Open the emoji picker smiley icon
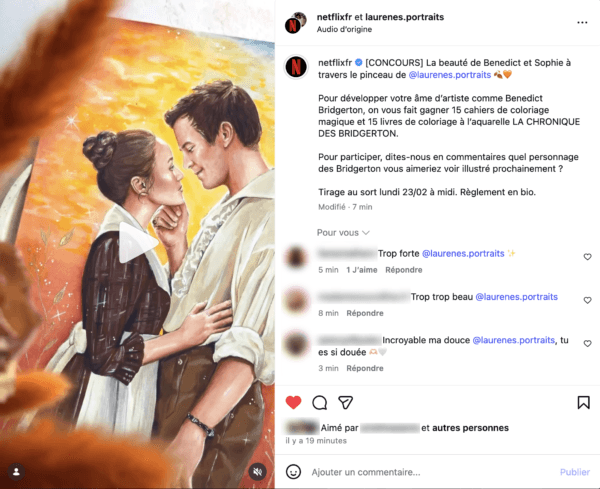Image resolution: width=600 pixels, height=489 pixels. [293, 472]
